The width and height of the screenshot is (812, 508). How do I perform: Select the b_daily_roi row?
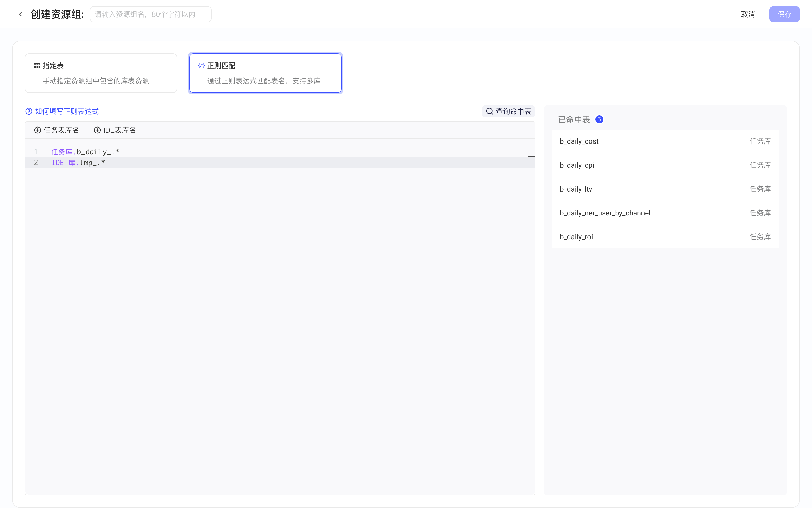[665, 236]
